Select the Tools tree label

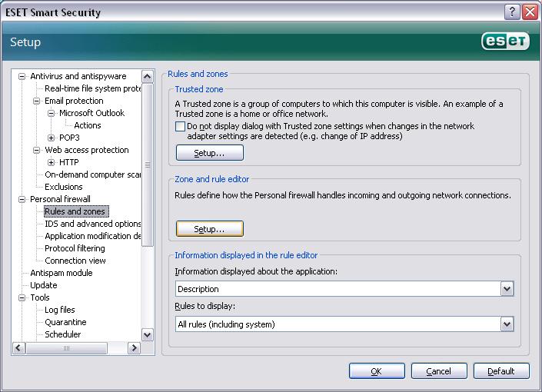click(40, 297)
